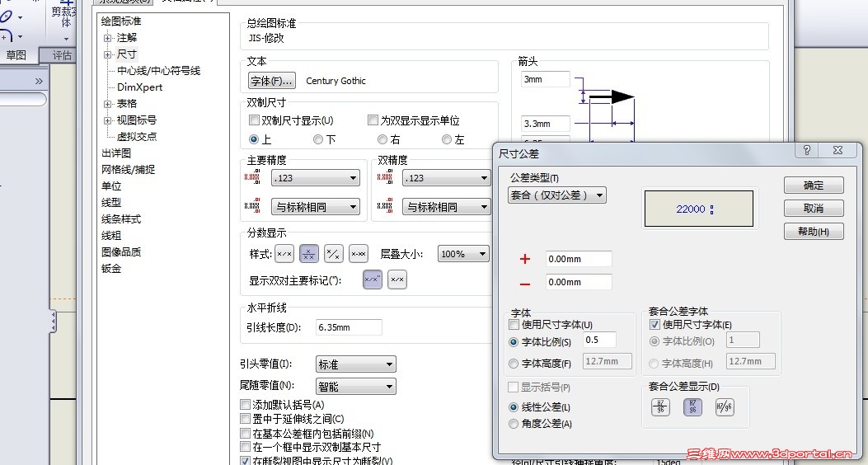
Task: Select the 左 dual dimension position
Action: click(447, 139)
